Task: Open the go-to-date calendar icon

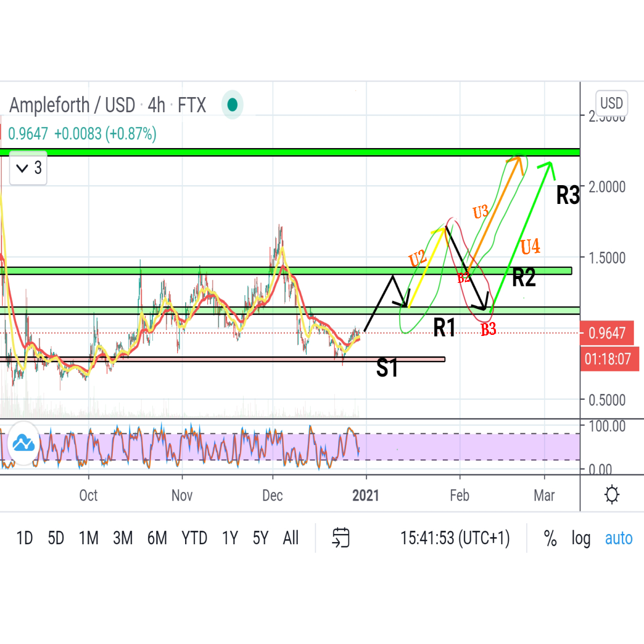Action: point(341,537)
